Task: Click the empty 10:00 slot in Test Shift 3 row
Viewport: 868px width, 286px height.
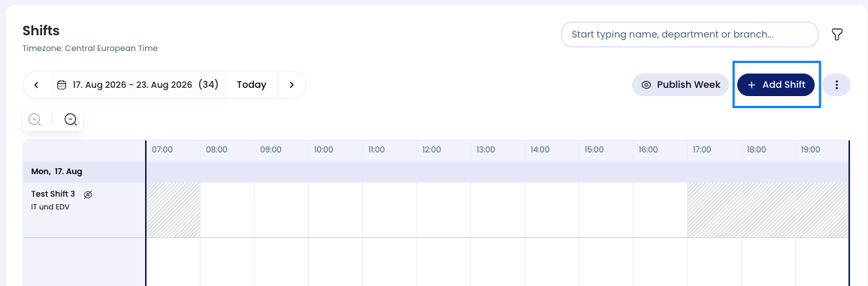Action: pos(335,209)
